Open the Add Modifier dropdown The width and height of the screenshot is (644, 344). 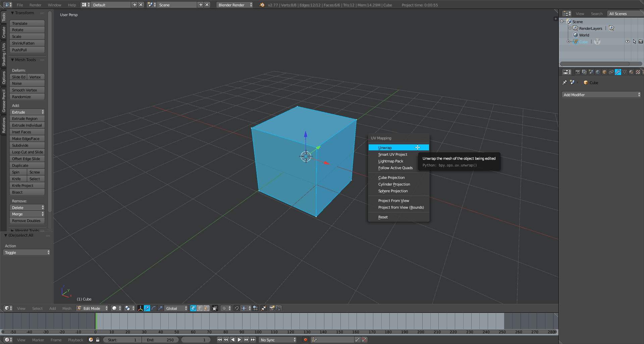click(601, 95)
